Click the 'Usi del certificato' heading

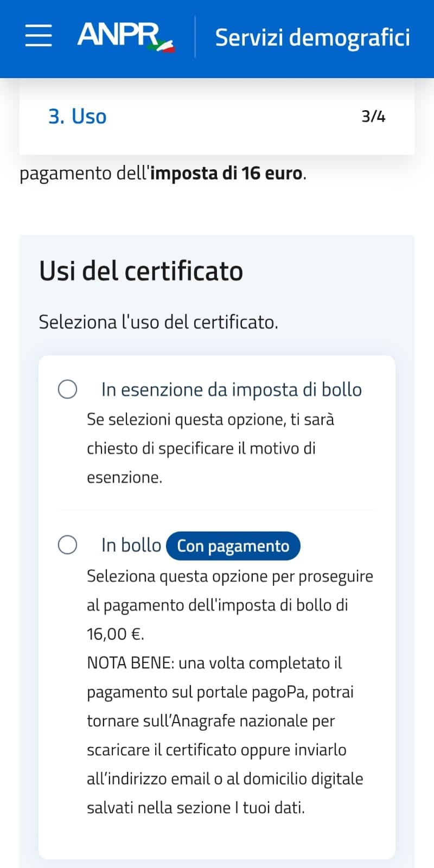point(141,270)
